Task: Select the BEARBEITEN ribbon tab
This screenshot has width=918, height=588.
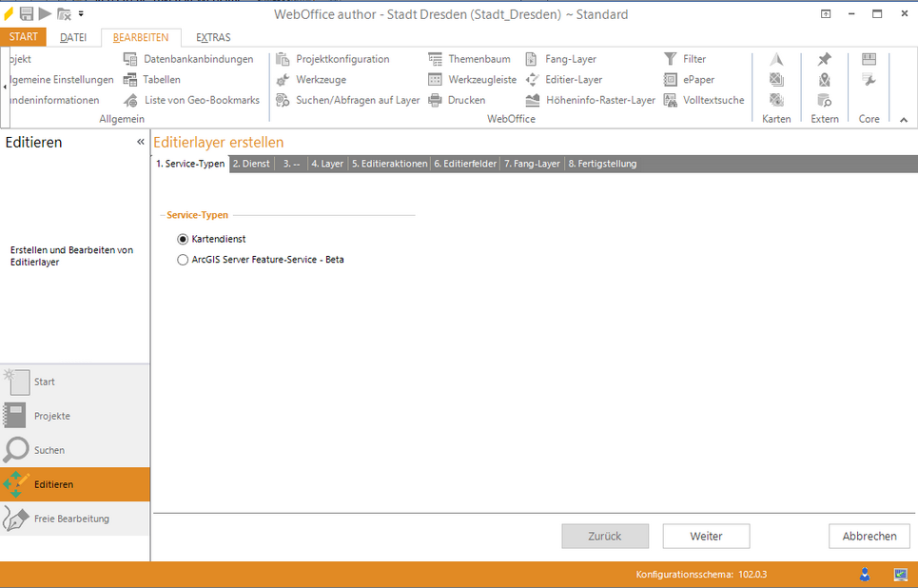Action: (141, 37)
